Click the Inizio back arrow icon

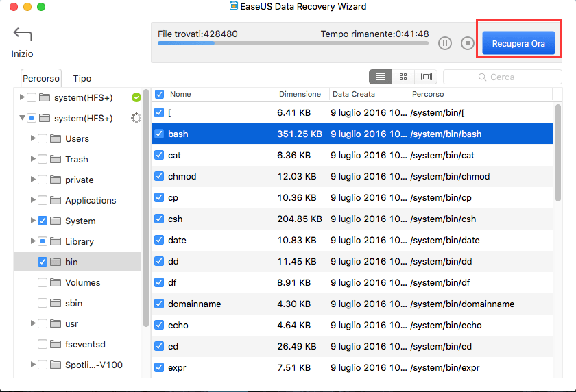23,34
